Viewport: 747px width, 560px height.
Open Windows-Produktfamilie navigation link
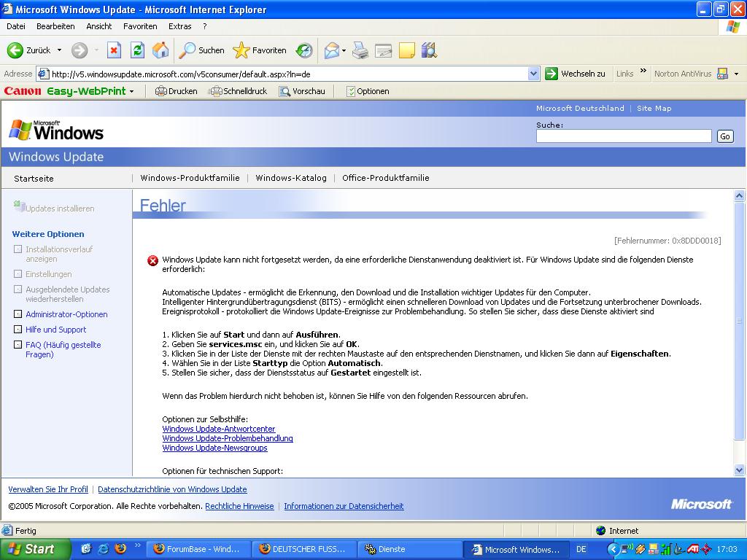point(190,178)
